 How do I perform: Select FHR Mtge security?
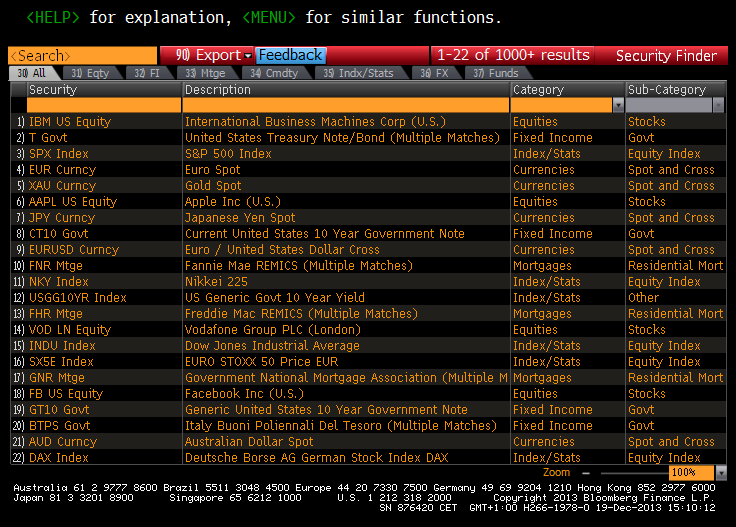click(56, 313)
